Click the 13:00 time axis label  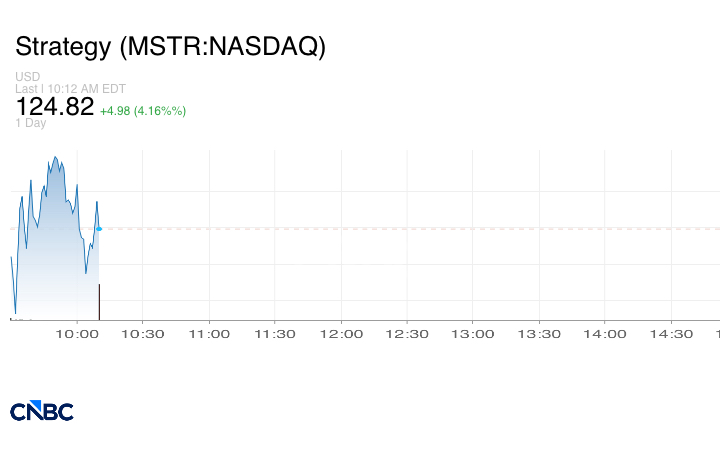point(473,334)
